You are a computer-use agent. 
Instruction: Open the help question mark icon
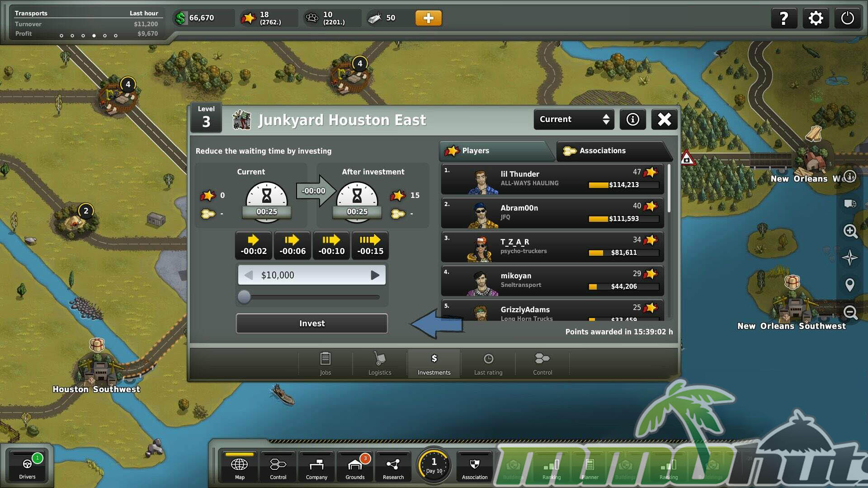pyautogui.click(x=783, y=19)
